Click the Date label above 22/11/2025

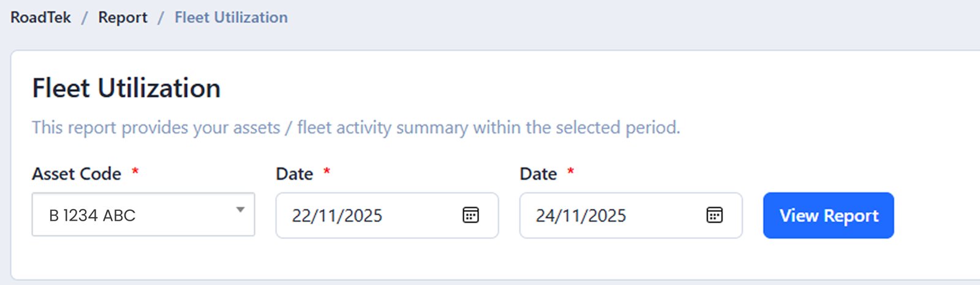[x=295, y=174]
